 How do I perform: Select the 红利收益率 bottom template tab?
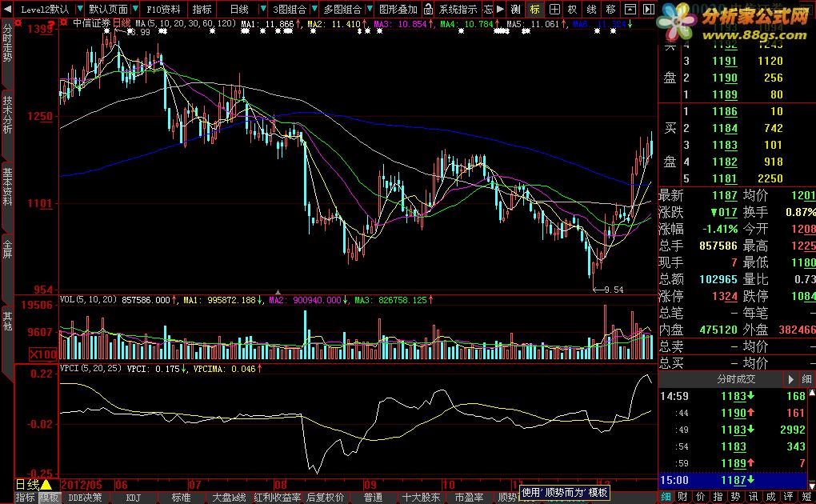pos(278,498)
